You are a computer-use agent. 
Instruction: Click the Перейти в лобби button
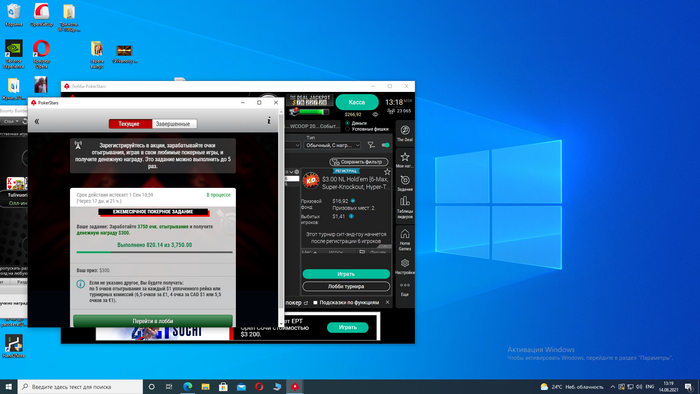[x=153, y=321]
